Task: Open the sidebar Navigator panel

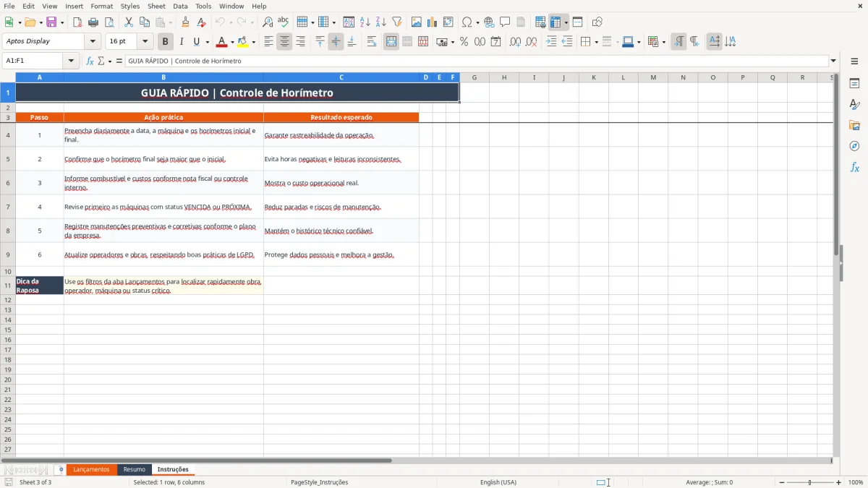Action: coord(854,146)
